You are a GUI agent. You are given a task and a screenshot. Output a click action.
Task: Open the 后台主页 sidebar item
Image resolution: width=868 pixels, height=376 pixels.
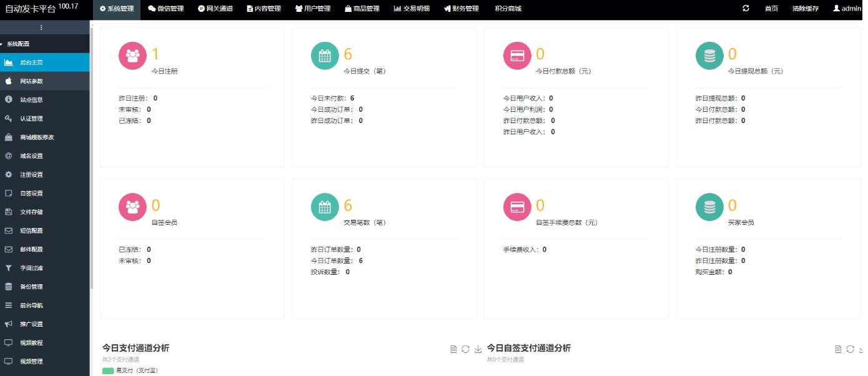(x=44, y=62)
